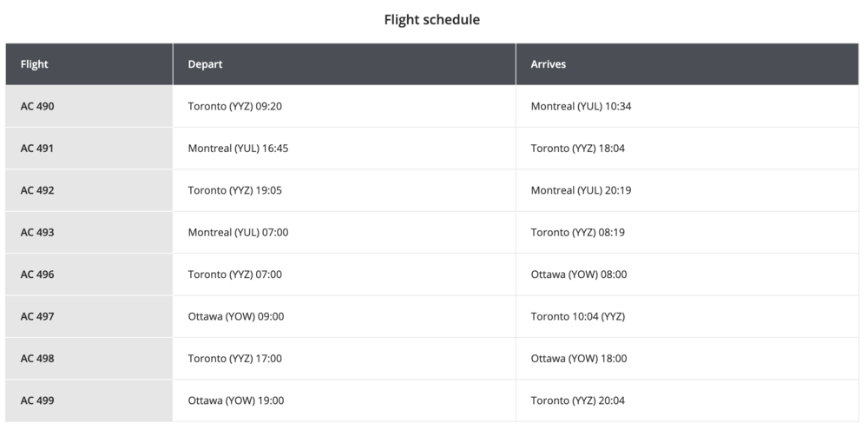Viewport: 868px width, 430px height.
Task: Click the Toronto 10:04 (YYZ) arrival cell
Action: pos(577,316)
